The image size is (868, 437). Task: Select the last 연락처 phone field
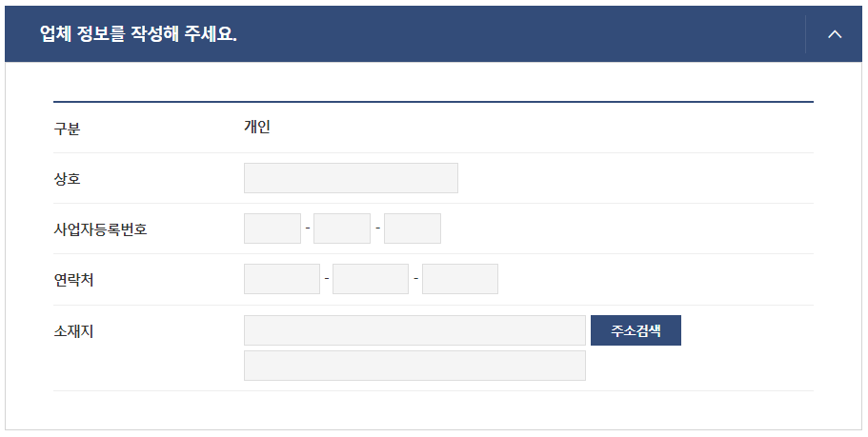[460, 279]
